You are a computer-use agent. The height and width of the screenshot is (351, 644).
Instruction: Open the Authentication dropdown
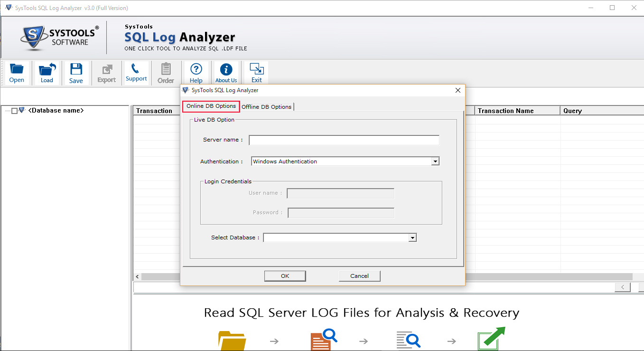pos(435,161)
